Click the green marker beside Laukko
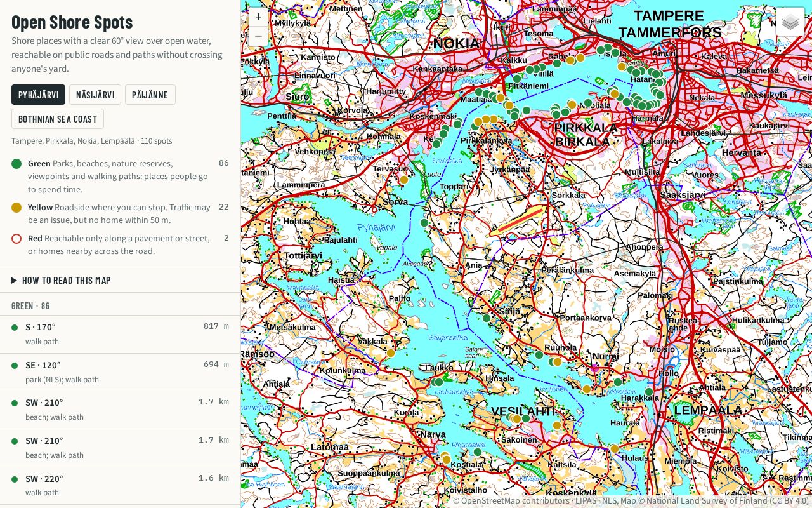The width and height of the screenshot is (812, 508). (438, 382)
